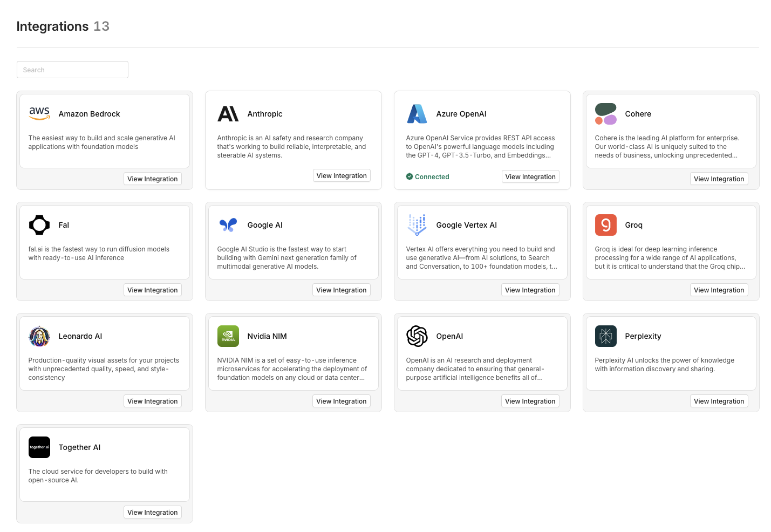View the Anthropic integration

(342, 176)
